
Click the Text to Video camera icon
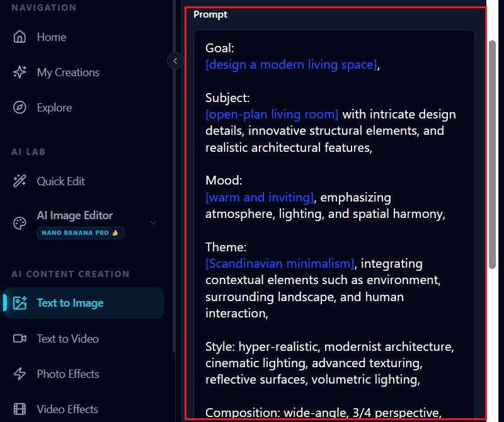point(20,338)
